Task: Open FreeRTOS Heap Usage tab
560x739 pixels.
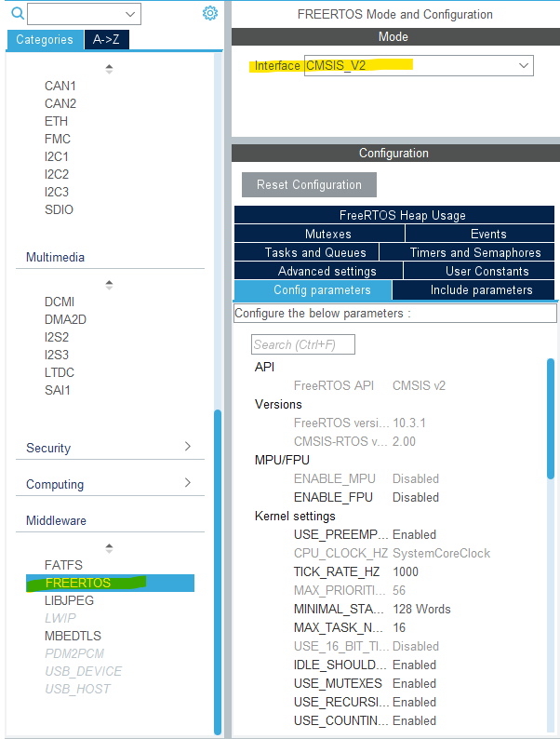Action: coord(394,215)
